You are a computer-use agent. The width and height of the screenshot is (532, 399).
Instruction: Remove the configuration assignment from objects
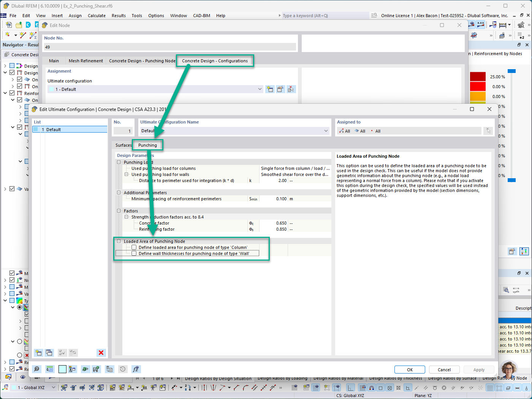pos(488,131)
